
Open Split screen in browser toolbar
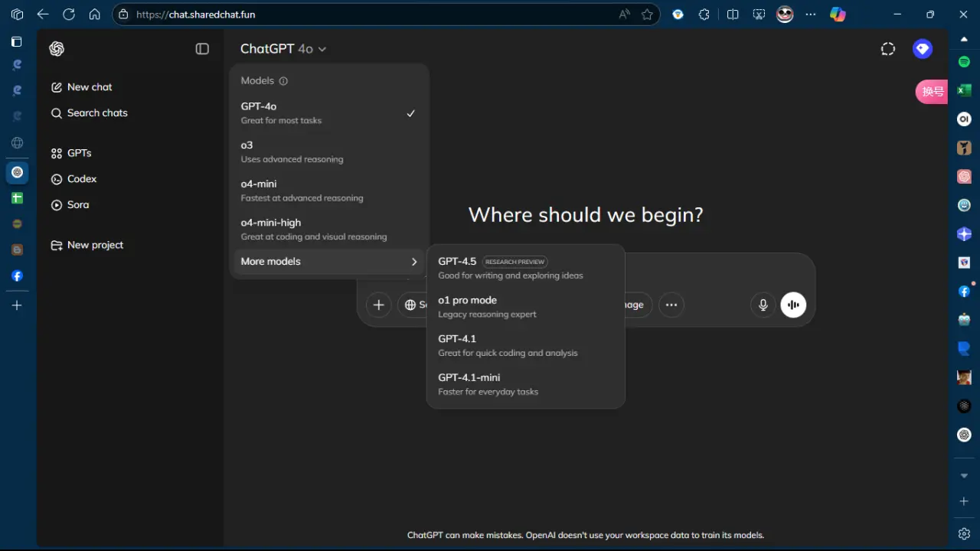pyautogui.click(x=733, y=15)
